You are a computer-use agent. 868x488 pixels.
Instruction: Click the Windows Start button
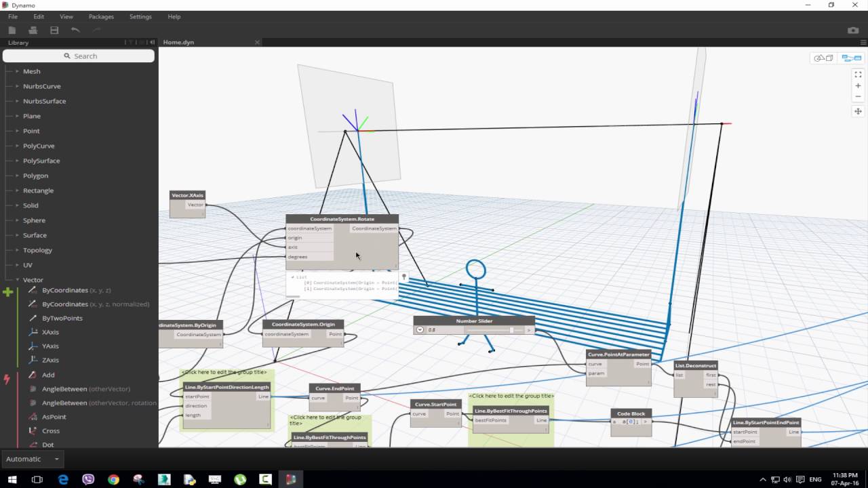click(x=12, y=479)
